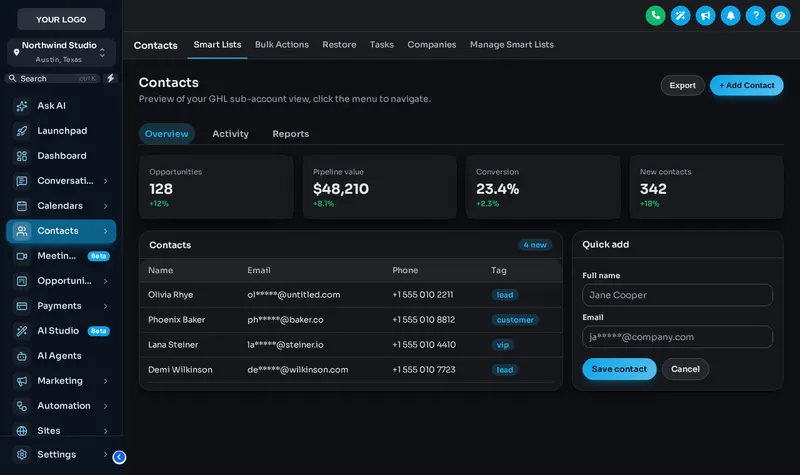Viewport: 800px width, 475px height.
Task: Open the Dashboard grid icon
Action: (x=22, y=156)
